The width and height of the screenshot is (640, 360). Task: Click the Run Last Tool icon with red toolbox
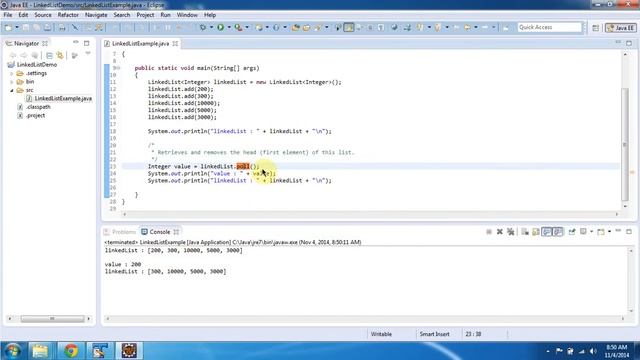tap(238, 27)
